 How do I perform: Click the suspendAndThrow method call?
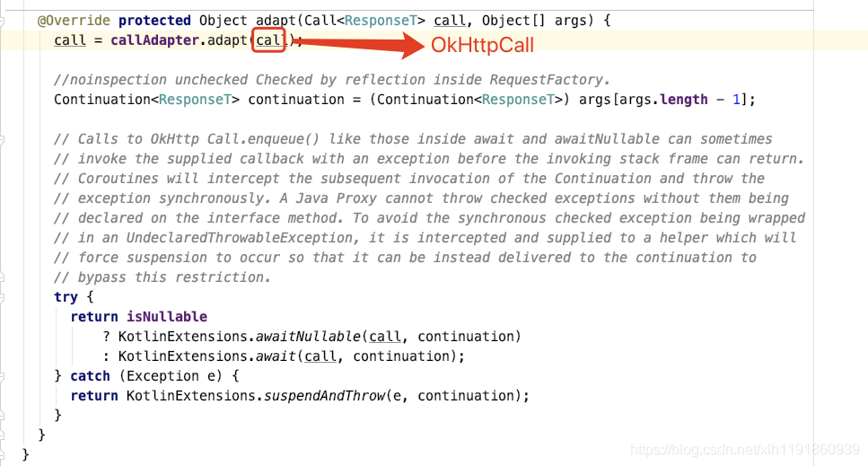point(324,396)
